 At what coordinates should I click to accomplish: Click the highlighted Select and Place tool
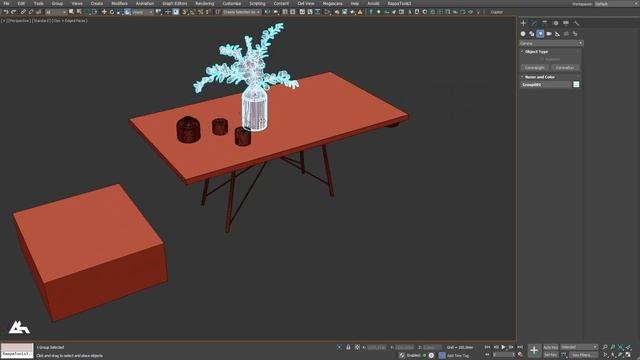pyautogui.click(x=127, y=12)
